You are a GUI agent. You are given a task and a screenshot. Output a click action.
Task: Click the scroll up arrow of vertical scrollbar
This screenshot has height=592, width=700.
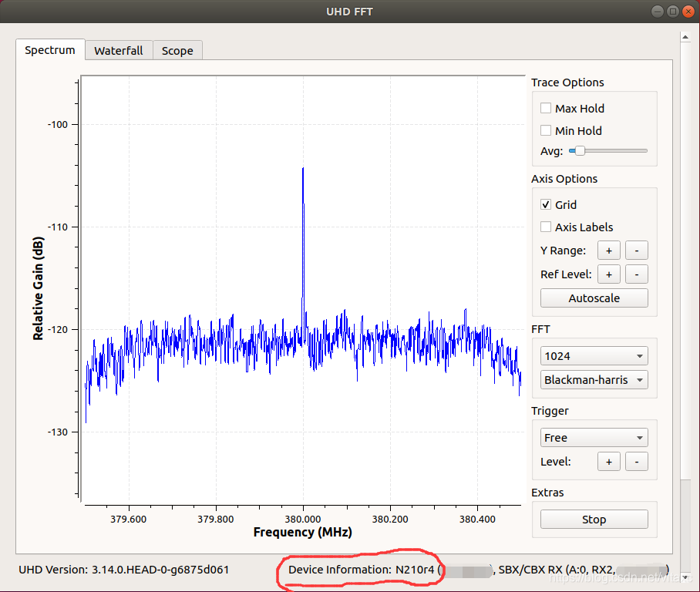click(x=685, y=37)
